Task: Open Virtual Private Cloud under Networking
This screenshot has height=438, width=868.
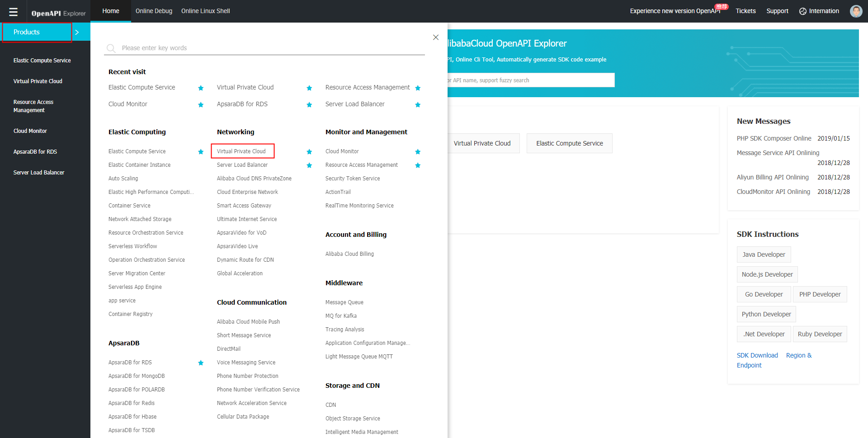Action: pyautogui.click(x=241, y=151)
